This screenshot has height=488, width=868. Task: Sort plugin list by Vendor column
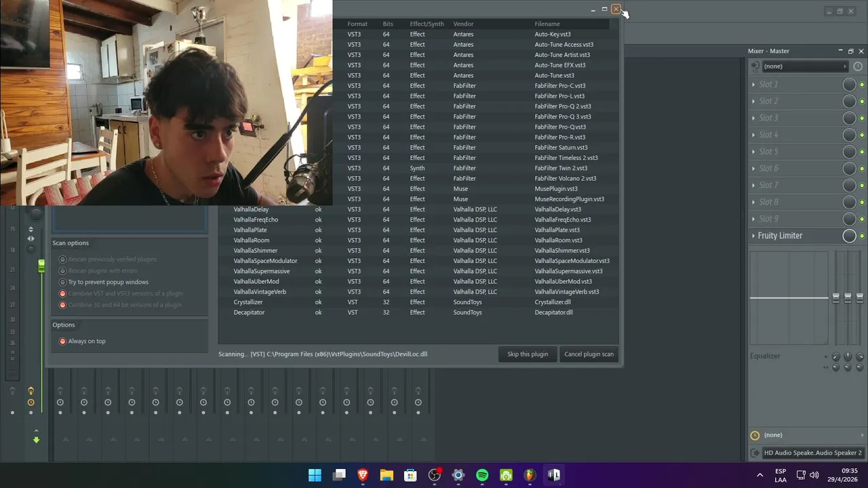463,24
